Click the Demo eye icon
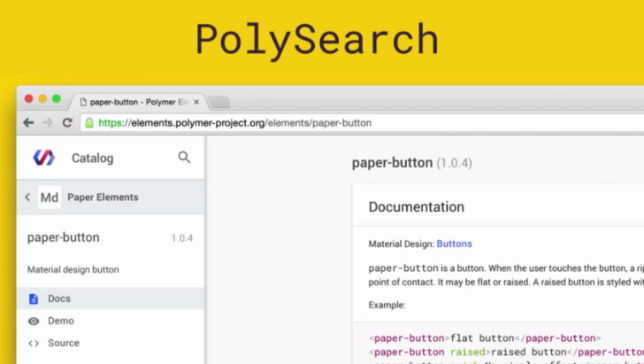The width and height of the screenshot is (644, 364). click(x=34, y=321)
